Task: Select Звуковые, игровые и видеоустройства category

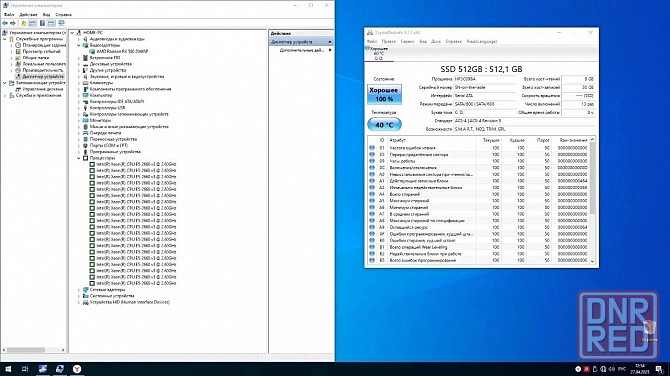Action: [127, 76]
